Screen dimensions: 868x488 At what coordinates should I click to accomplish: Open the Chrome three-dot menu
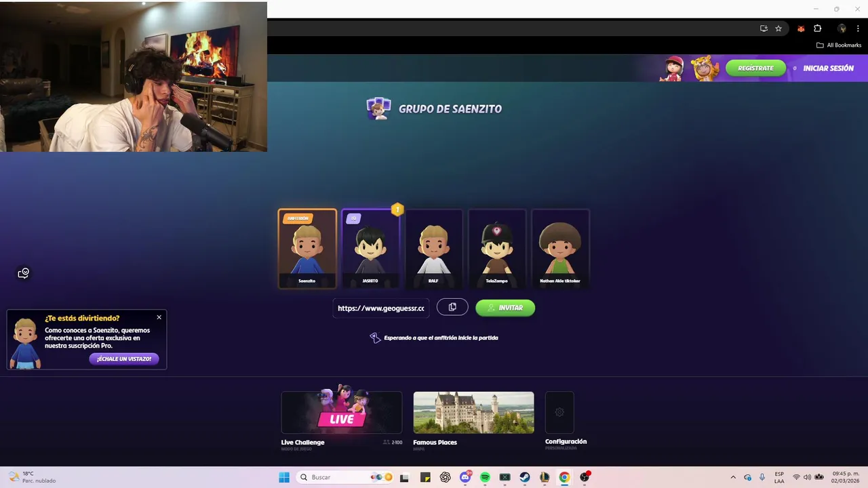point(858,28)
